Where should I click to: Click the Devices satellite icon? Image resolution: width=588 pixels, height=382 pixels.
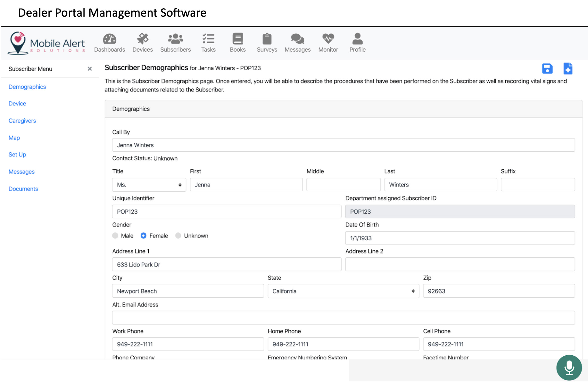click(143, 39)
